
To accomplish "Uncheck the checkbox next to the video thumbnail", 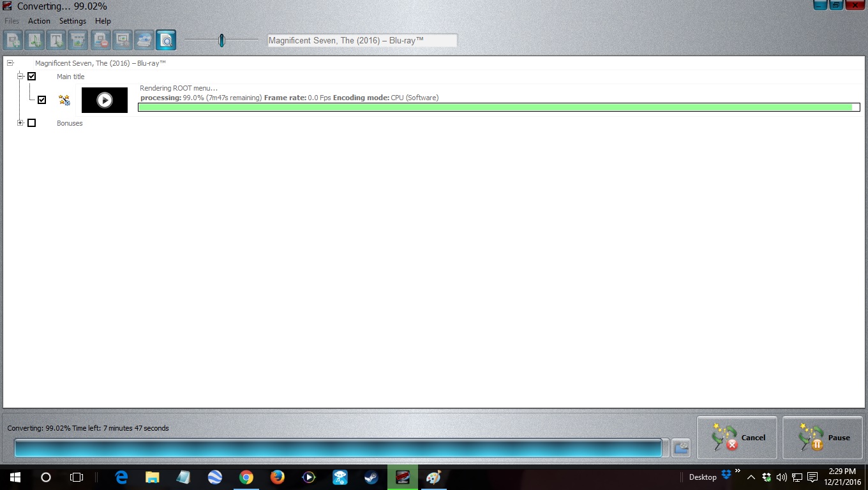I will (41, 100).
